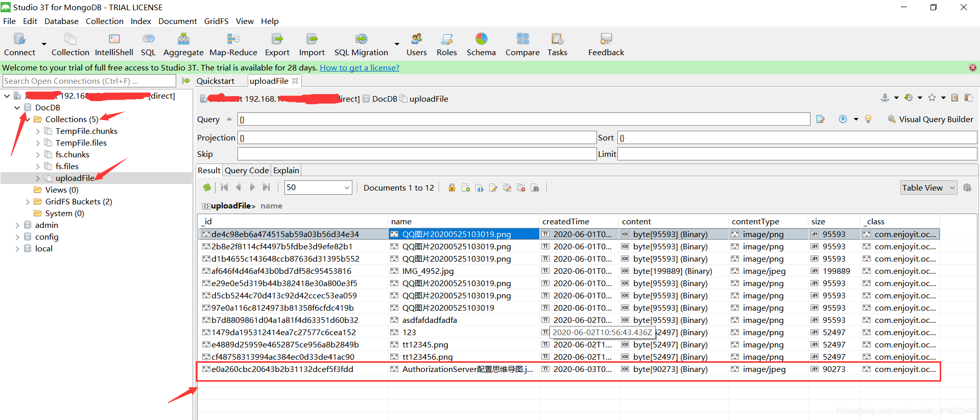Select the fs.files collection
The height and width of the screenshot is (420, 980).
point(67,167)
